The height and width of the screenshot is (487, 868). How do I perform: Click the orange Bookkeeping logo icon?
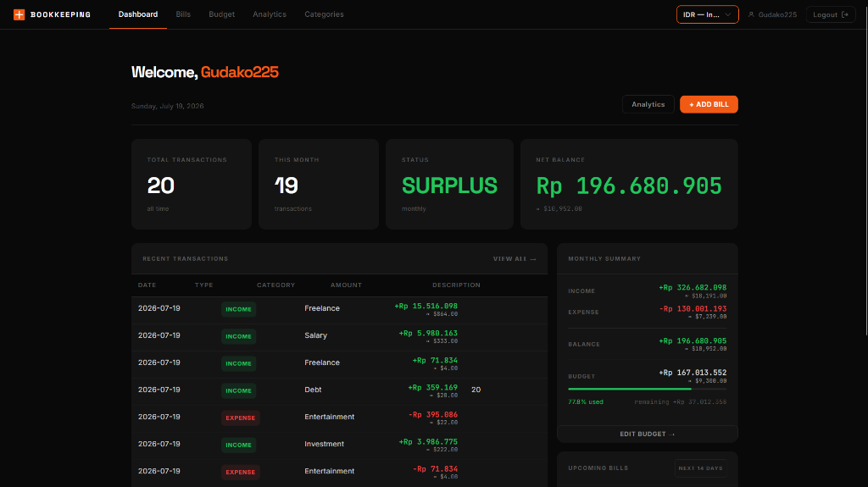point(19,14)
